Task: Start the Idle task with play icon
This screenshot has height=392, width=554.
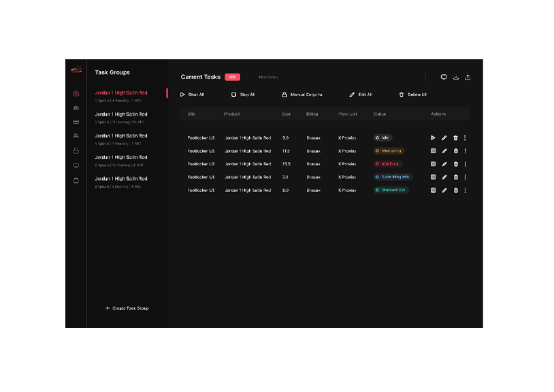Action: coord(433,137)
